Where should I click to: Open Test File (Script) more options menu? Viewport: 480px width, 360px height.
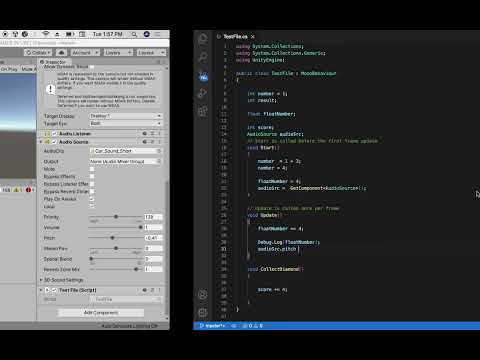pyautogui.click(x=159, y=290)
